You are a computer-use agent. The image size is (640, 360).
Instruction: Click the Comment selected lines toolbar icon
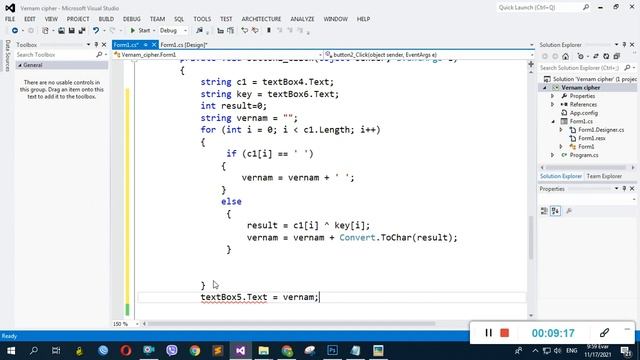[220, 31]
